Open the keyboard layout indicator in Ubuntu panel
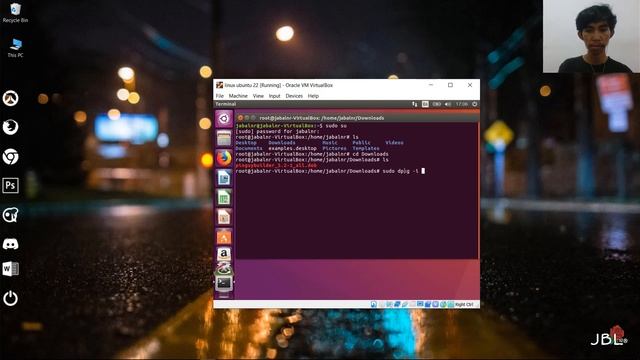Image resolution: width=640 pixels, height=360 pixels. (425, 104)
